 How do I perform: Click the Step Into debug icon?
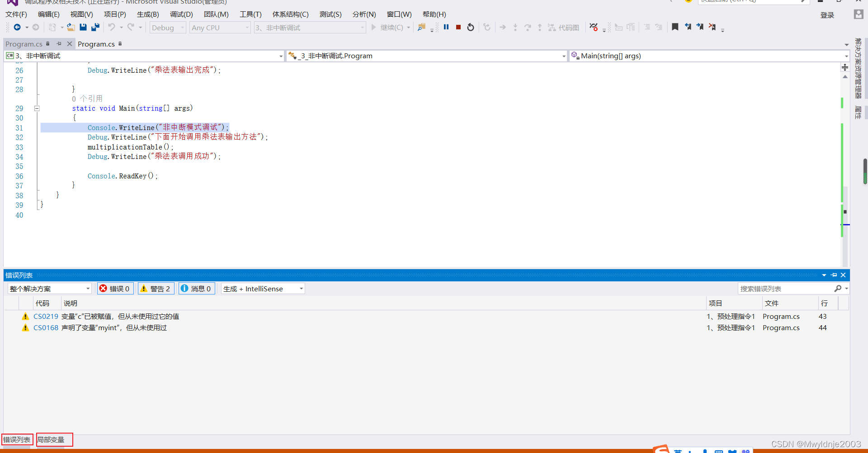pyautogui.click(x=515, y=28)
